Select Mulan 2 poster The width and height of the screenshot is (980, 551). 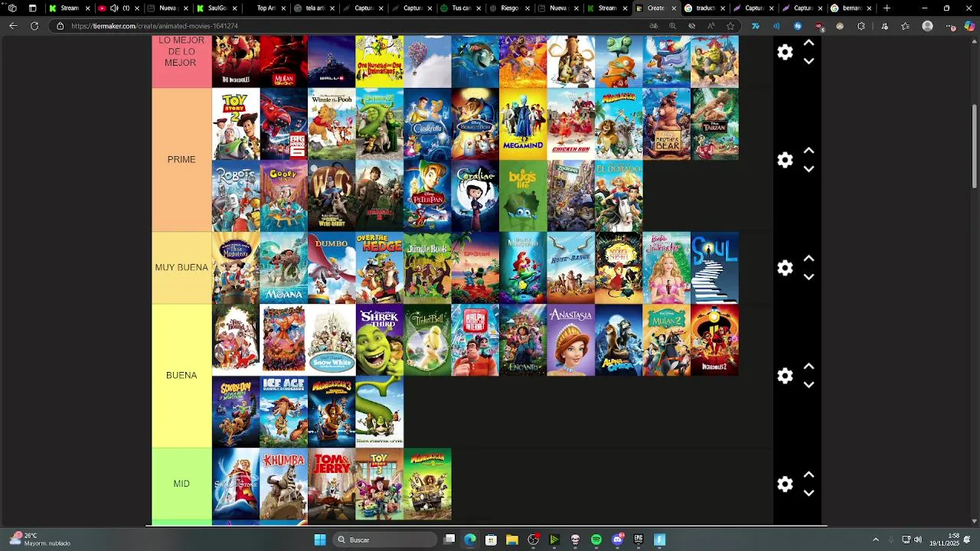[666, 340]
